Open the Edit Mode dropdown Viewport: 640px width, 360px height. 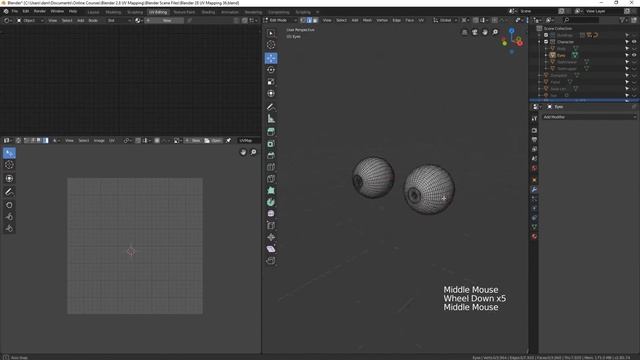point(280,20)
